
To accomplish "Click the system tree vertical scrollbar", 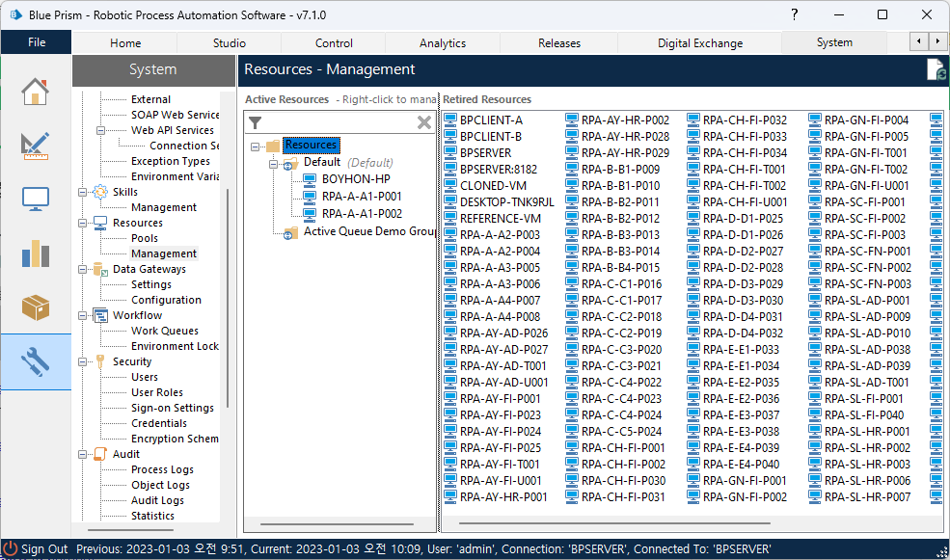I will click(x=228, y=298).
